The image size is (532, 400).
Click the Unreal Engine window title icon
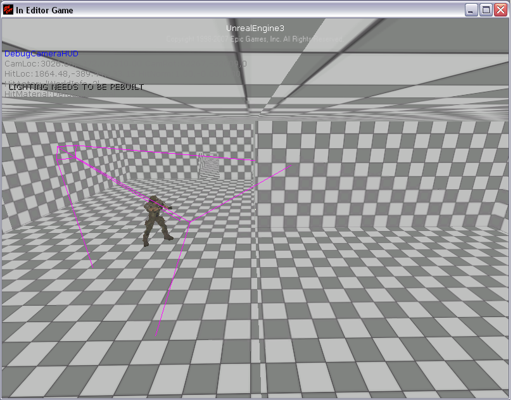click(x=8, y=10)
